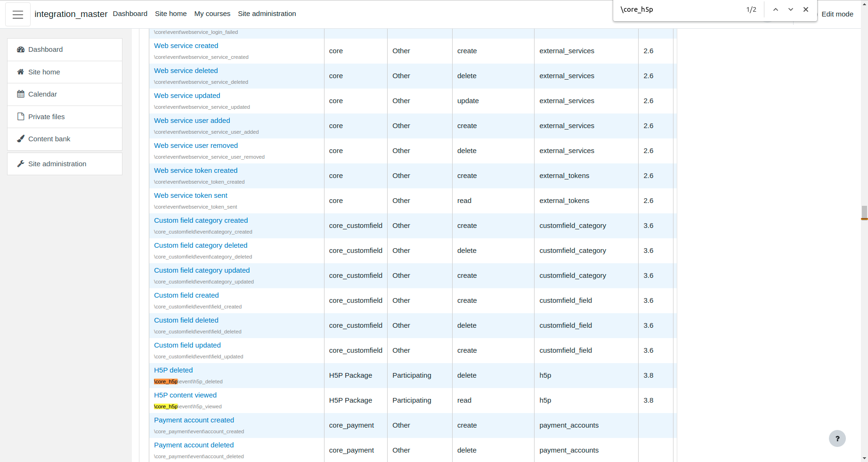Open the Web service created event
The image size is (868, 462).
pyautogui.click(x=186, y=46)
